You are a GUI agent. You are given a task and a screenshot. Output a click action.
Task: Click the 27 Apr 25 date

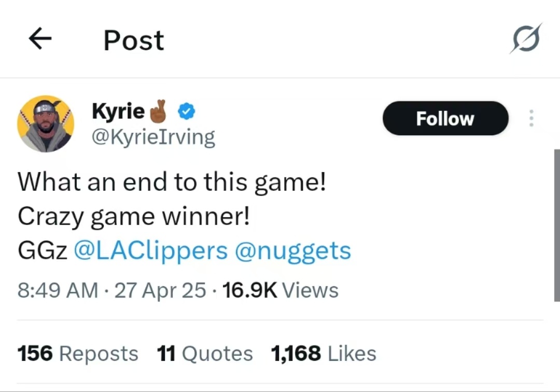[x=160, y=290]
